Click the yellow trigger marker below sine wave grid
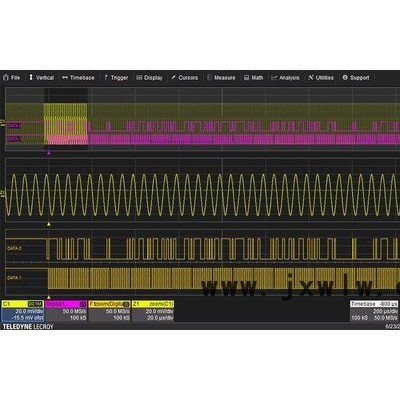 tap(49, 224)
